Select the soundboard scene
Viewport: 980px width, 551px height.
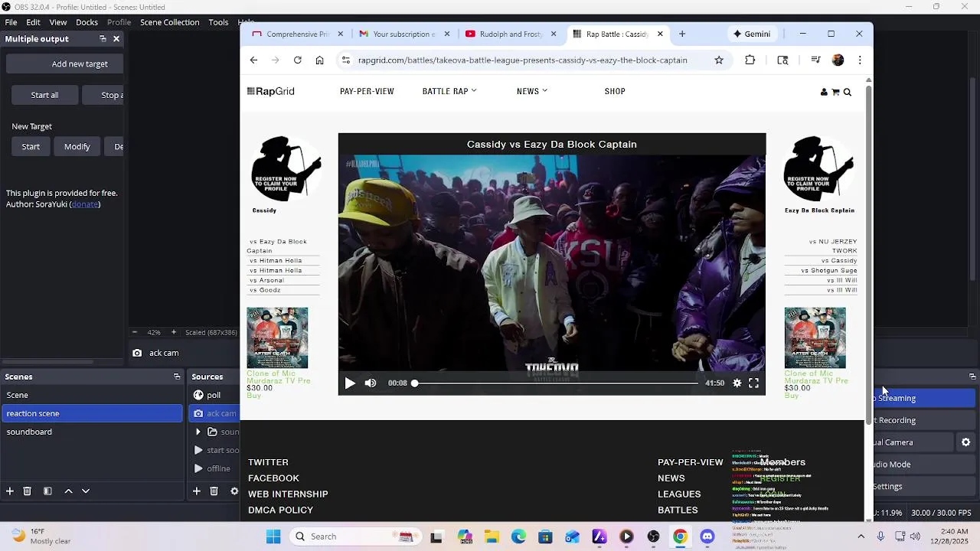(x=92, y=432)
